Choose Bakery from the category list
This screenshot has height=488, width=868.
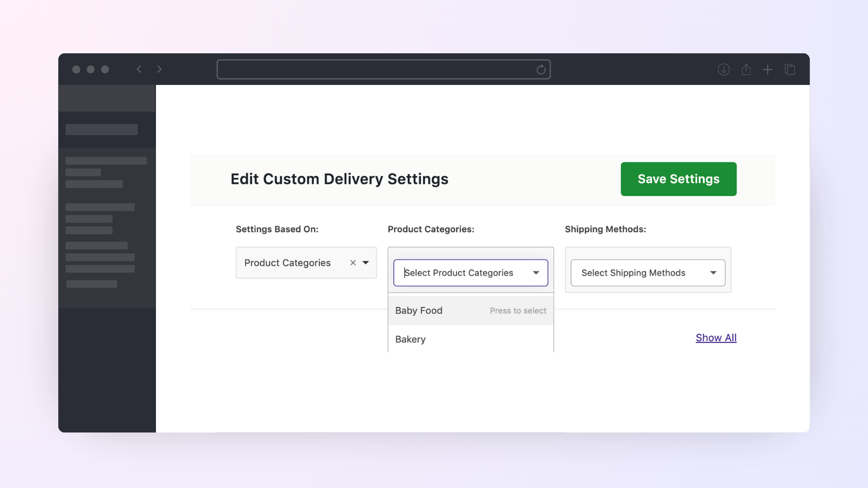pos(410,339)
